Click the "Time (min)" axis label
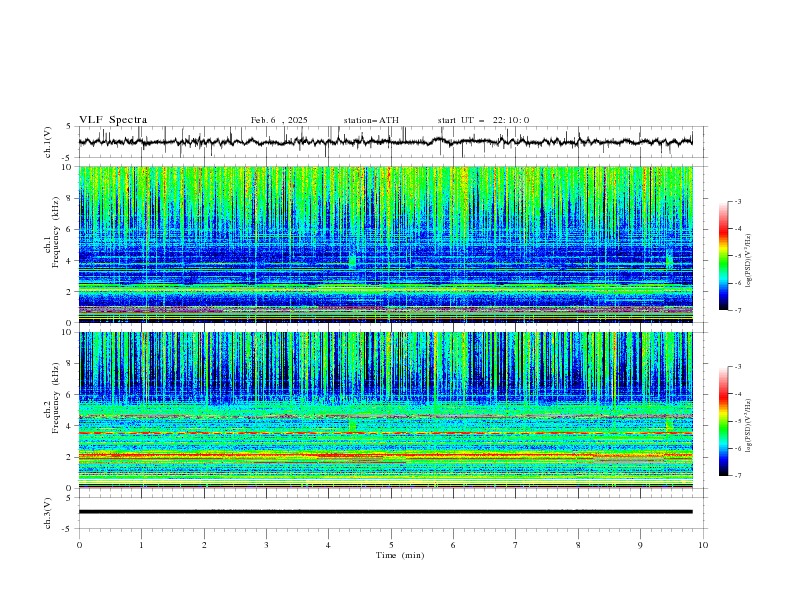The height and width of the screenshot is (612, 792). 400,555
